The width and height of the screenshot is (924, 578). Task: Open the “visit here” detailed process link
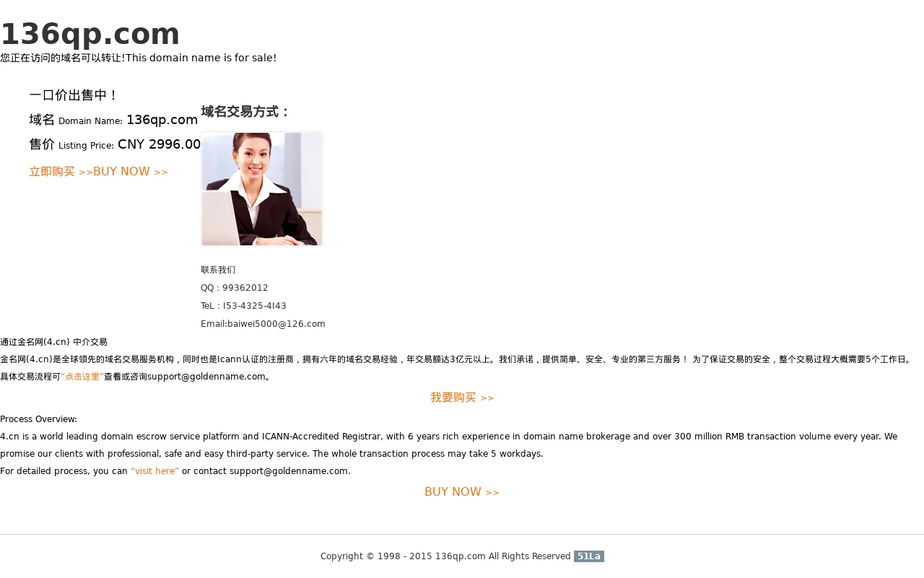pyautogui.click(x=154, y=471)
